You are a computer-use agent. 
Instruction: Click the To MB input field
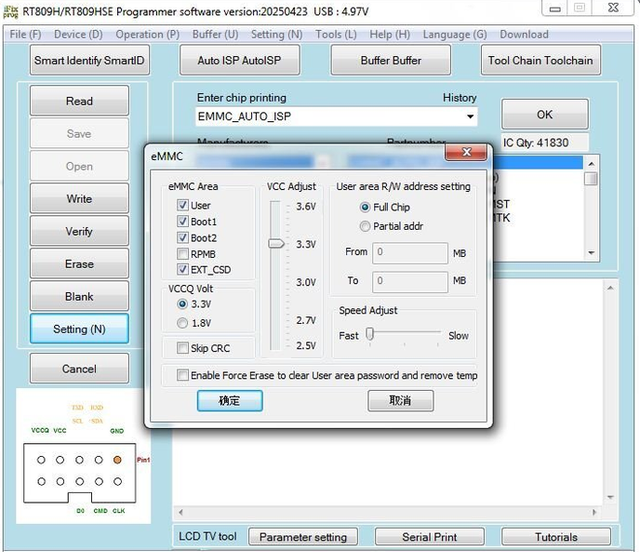coord(410,282)
